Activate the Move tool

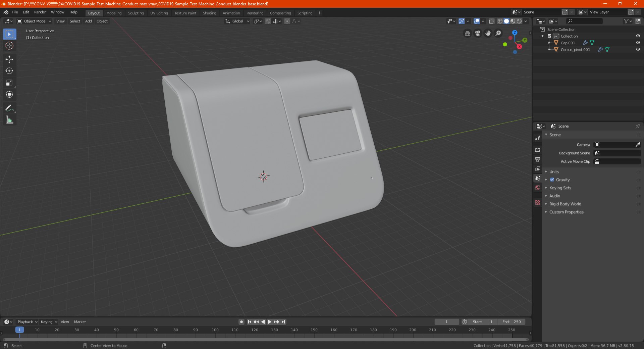(x=9, y=59)
